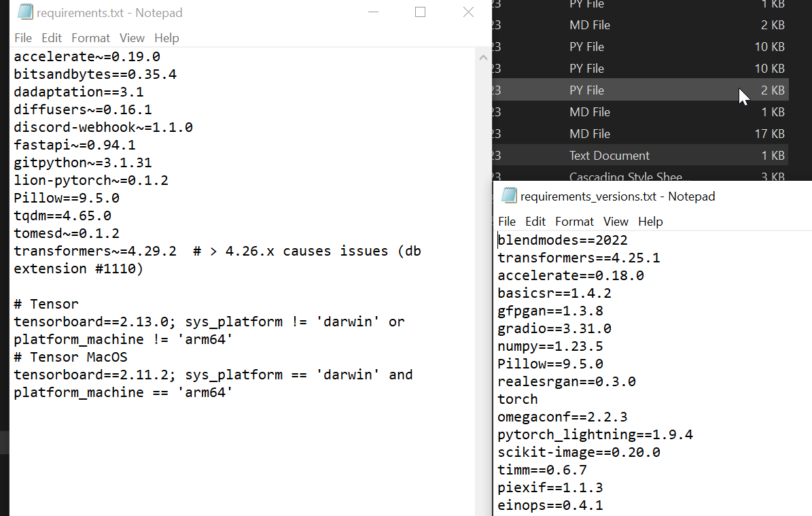This screenshot has height=516, width=812.
Task: Select the 17 KB MD File row
Action: pyautogui.click(x=639, y=133)
